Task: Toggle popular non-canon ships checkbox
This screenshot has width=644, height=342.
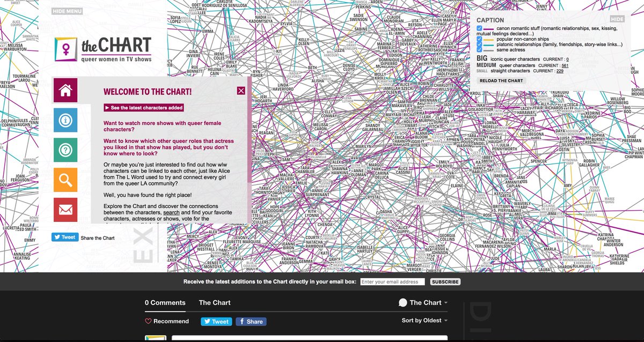Action: [479, 39]
